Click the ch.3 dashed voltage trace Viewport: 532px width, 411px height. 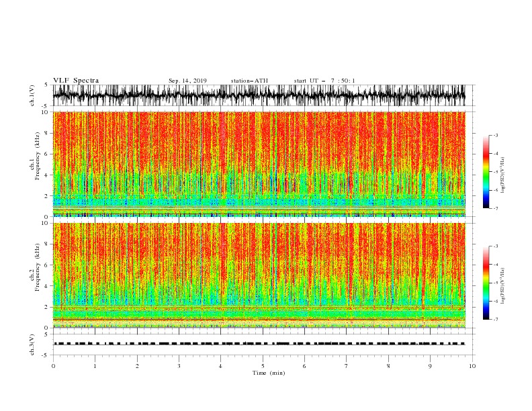[259, 344]
